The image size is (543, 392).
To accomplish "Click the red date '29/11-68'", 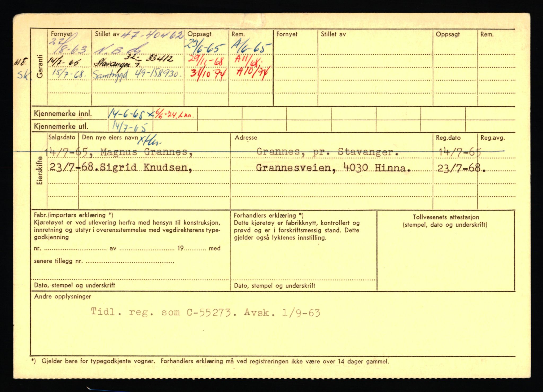I will (x=206, y=61).
